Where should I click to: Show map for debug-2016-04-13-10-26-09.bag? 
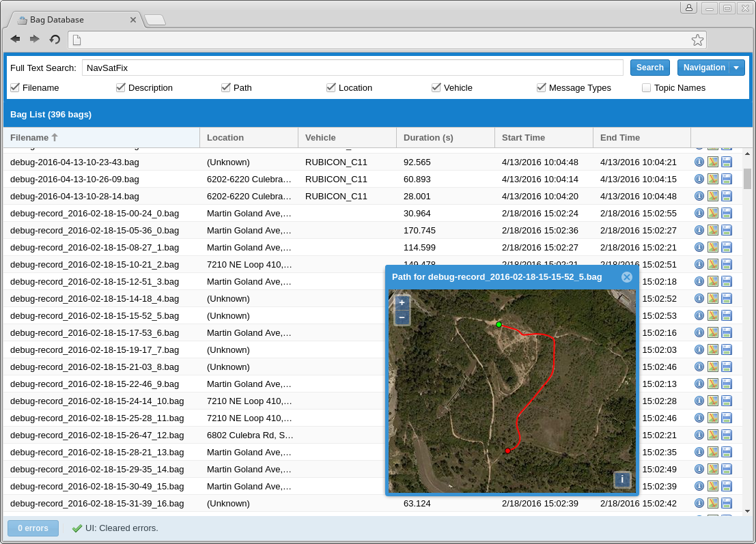[712, 180]
